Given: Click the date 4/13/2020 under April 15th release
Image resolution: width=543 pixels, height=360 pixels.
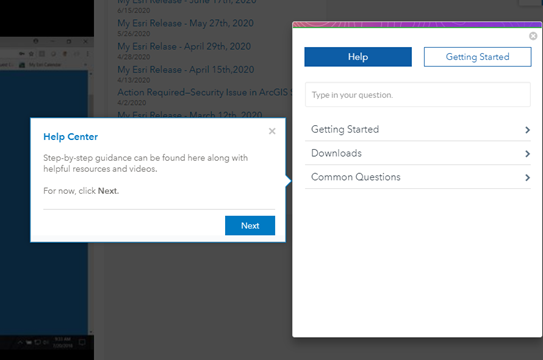Looking at the screenshot, I should point(134,80).
